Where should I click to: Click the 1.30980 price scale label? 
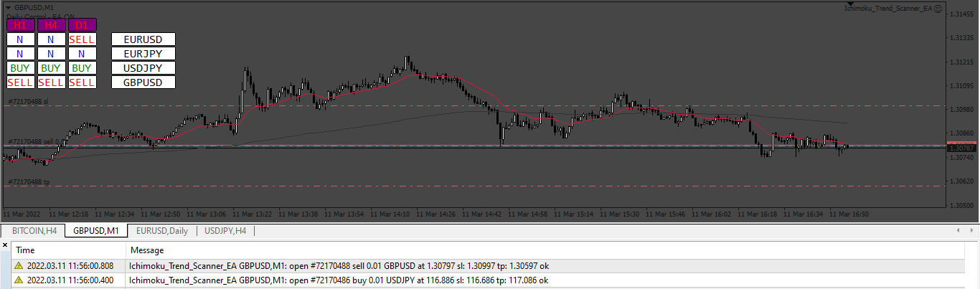[961, 110]
